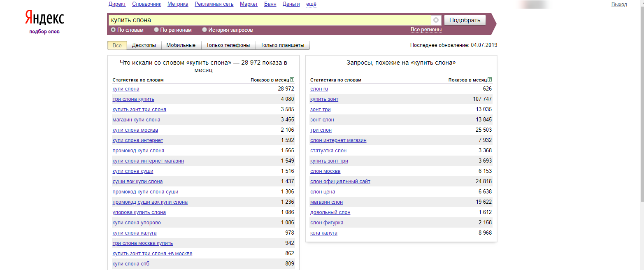Viewport: 644px width, 270px height.
Task: Clear the search field with the X icon
Action: tap(436, 20)
